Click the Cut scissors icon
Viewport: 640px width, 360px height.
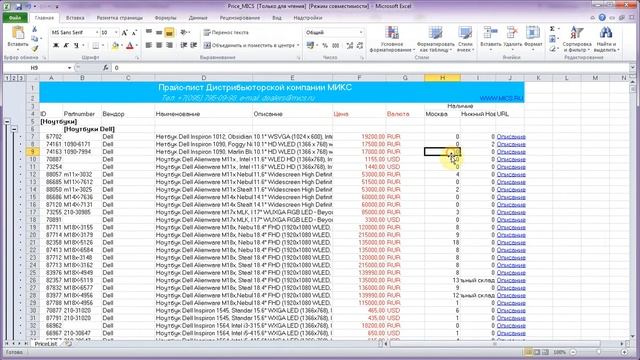click(x=35, y=29)
